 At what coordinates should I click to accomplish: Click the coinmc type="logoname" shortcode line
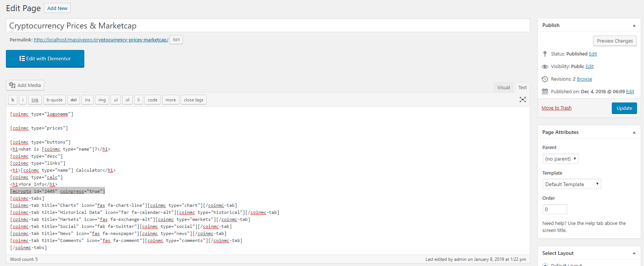point(42,114)
